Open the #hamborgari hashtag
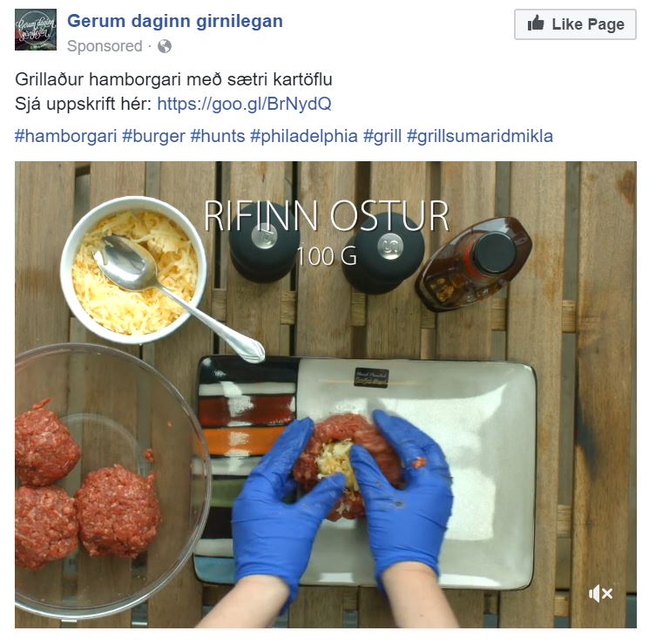The image size is (649, 644). (66, 136)
